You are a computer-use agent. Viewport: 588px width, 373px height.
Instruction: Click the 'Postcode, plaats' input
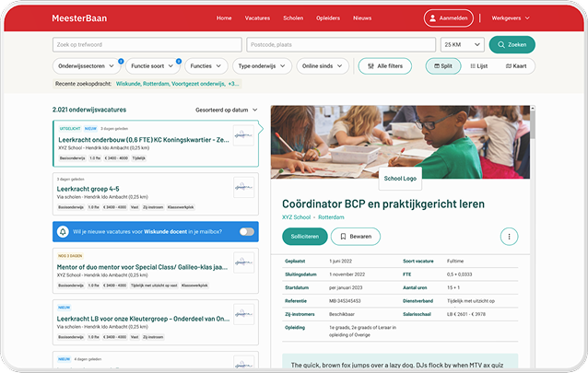pos(341,44)
